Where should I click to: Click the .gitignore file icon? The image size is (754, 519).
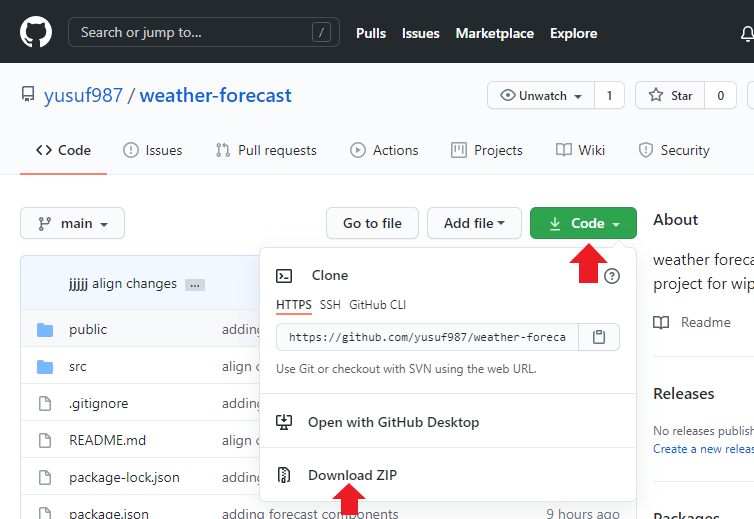point(45,403)
